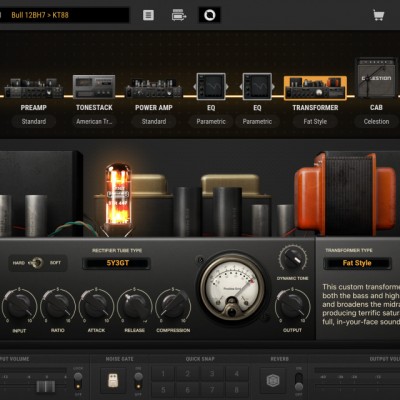Select the first EQ module thumbnail
Image resolution: width=400 pixels, height=400 pixels.
(211, 87)
